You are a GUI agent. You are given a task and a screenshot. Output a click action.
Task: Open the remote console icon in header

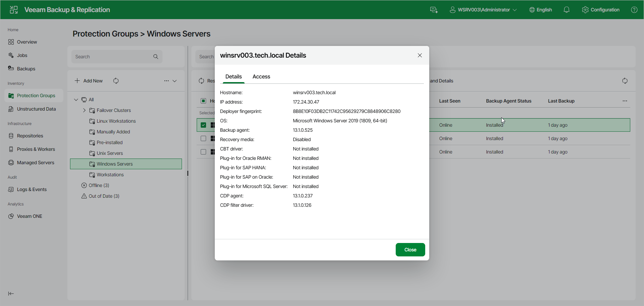pos(434,10)
